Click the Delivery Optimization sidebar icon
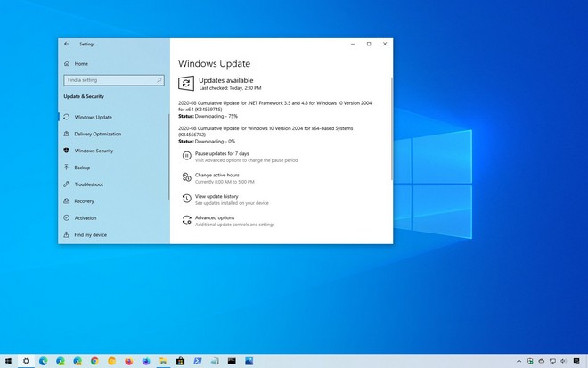Screen dimensions: 588x368 66,134
